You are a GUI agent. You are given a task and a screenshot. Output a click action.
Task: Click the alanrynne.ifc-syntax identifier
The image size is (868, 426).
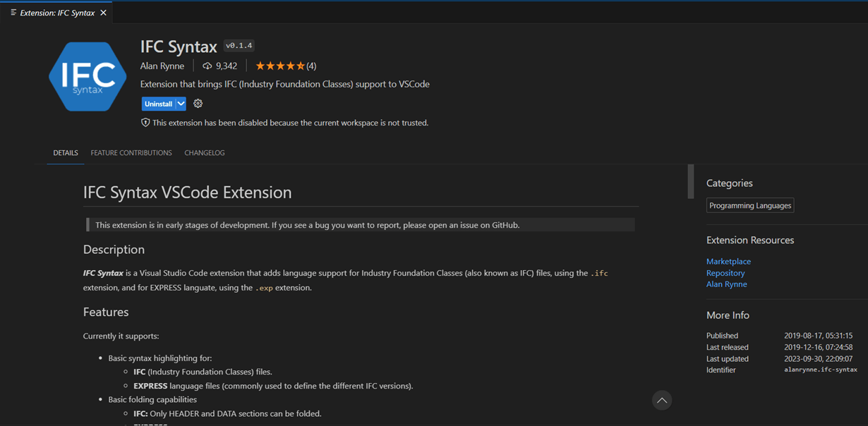point(821,370)
